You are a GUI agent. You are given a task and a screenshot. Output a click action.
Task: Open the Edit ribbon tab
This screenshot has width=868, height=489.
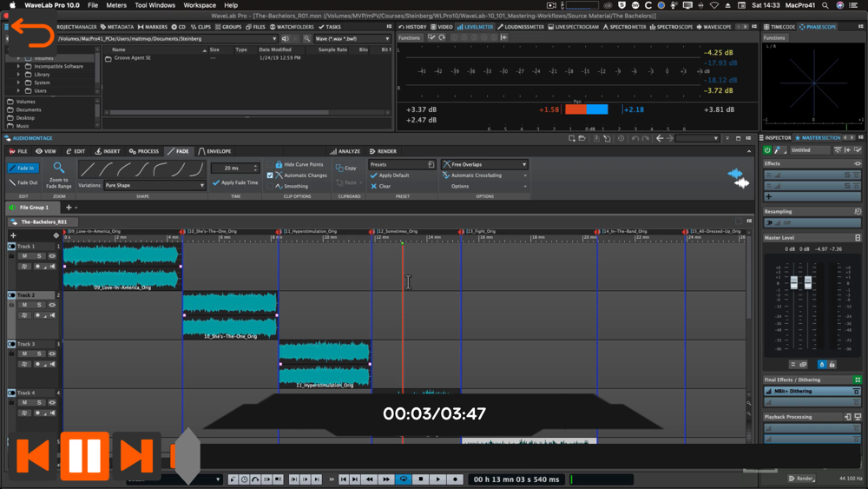click(76, 151)
